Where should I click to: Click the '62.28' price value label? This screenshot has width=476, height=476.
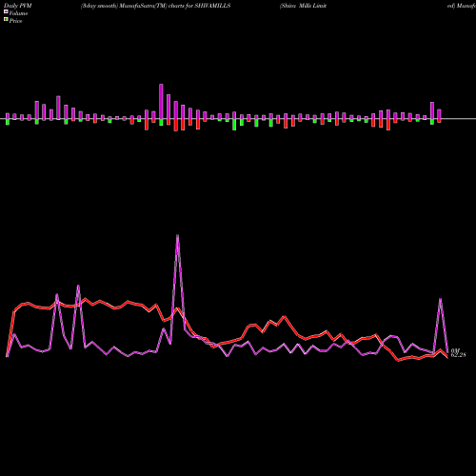point(458,355)
